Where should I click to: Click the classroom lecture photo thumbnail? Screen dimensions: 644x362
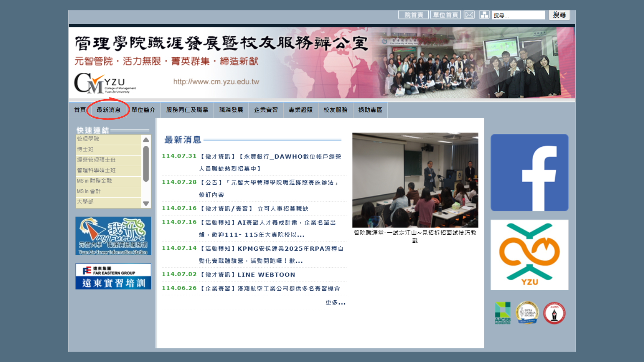(x=415, y=180)
